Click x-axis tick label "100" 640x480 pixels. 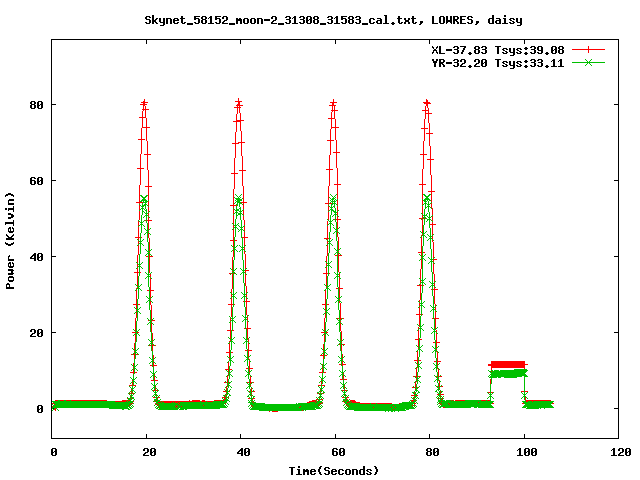(x=527, y=452)
